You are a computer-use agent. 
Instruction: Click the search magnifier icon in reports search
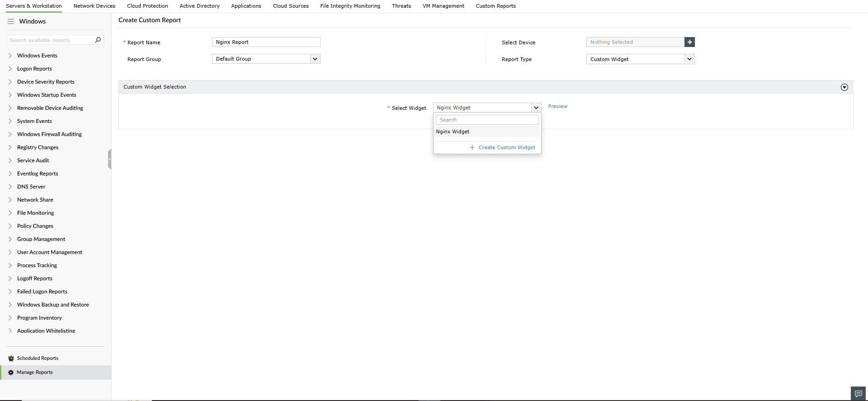pyautogui.click(x=98, y=40)
